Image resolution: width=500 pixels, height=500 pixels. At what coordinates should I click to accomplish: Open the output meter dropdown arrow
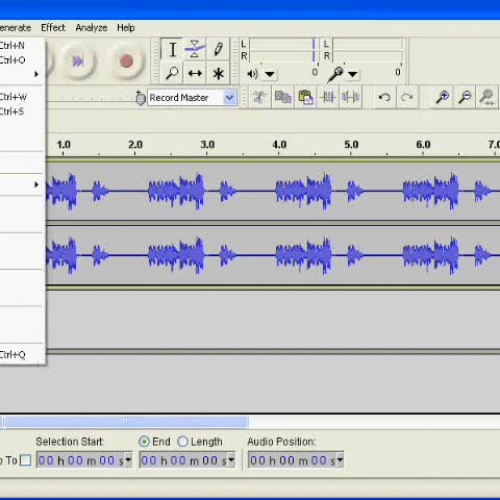[x=270, y=74]
